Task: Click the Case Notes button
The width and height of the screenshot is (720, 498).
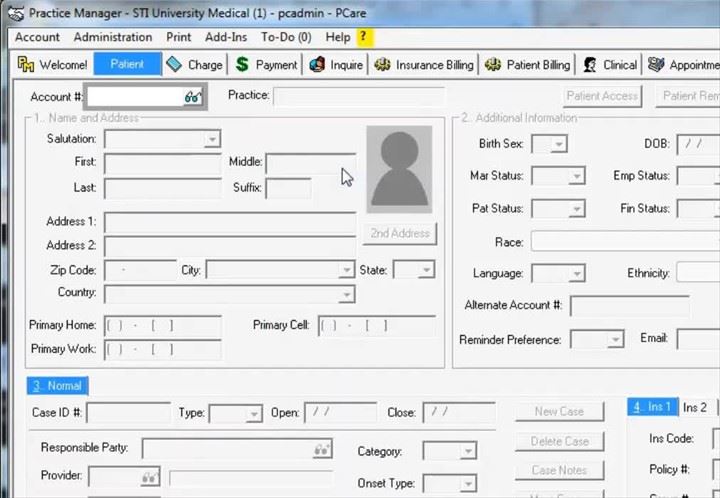Action: [559, 470]
